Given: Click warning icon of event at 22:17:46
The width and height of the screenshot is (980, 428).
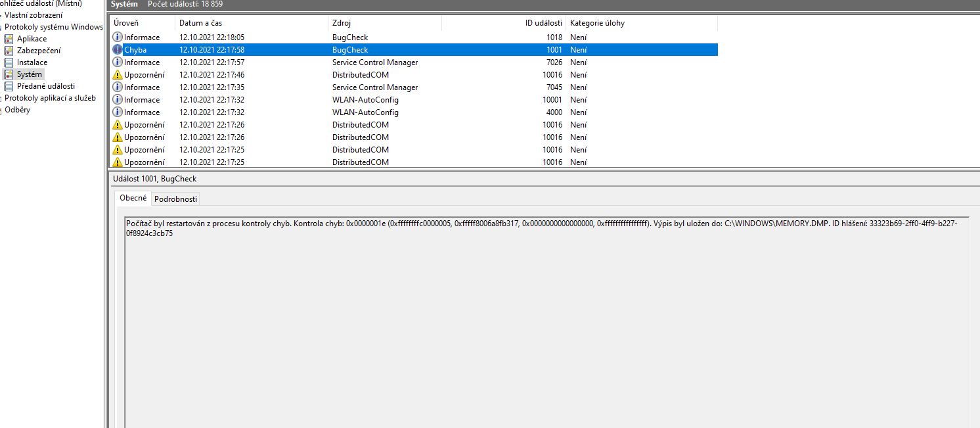Looking at the screenshot, I should pyautogui.click(x=118, y=75).
